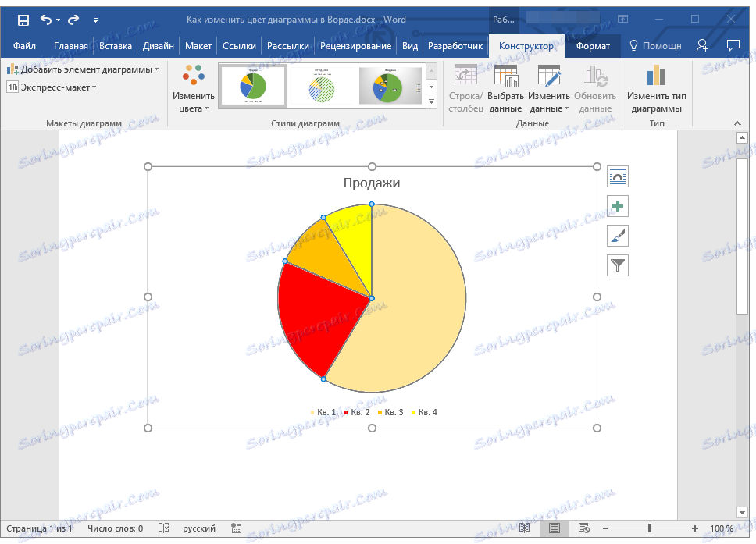Change language from русский in status bar
The height and width of the screenshot is (544, 756).
(x=199, y=528)
